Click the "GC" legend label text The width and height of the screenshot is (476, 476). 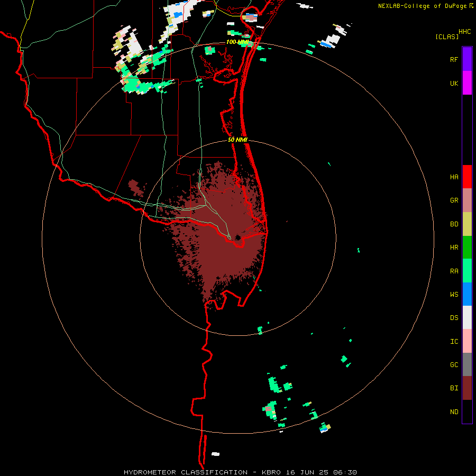(x=454, y=365)
